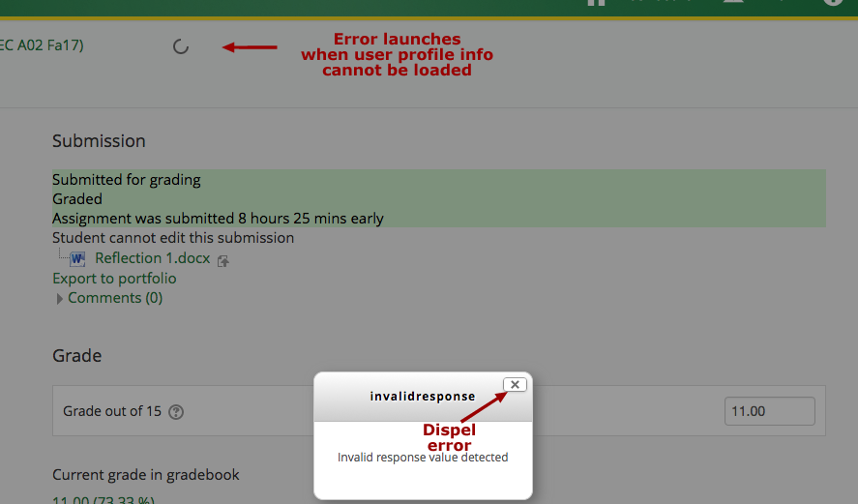The height and width of the screenshot is (504, 858).
Task: Click the loading spinner beside course name
Action: [x=180, y=46]
